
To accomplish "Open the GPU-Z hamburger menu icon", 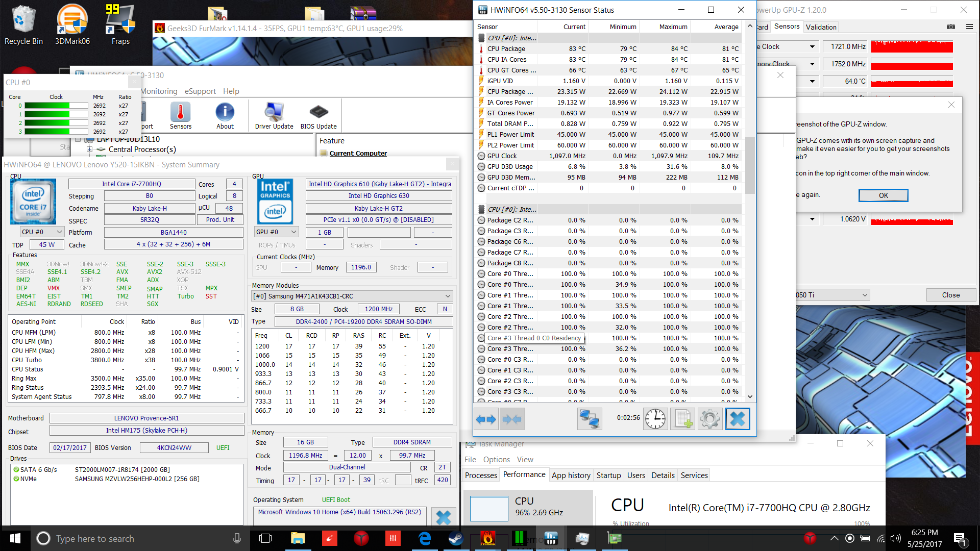I will (969, 27).
